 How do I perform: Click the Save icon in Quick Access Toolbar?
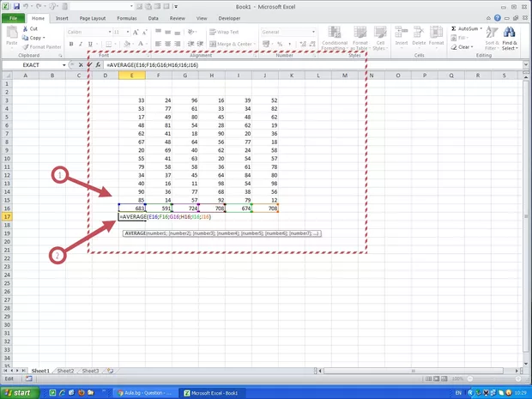[15, 5]
